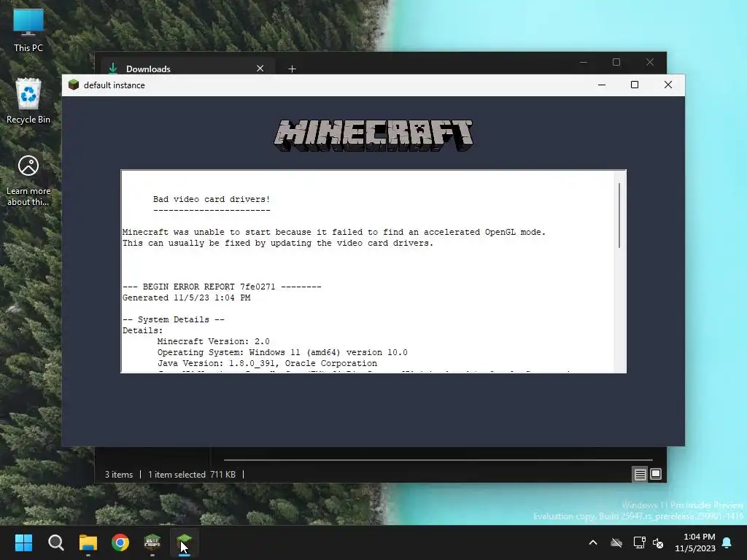The width and height of the screenshot is (747, 560).
Task: Minimize the File Explorer window
Action: tap(584, 63)
